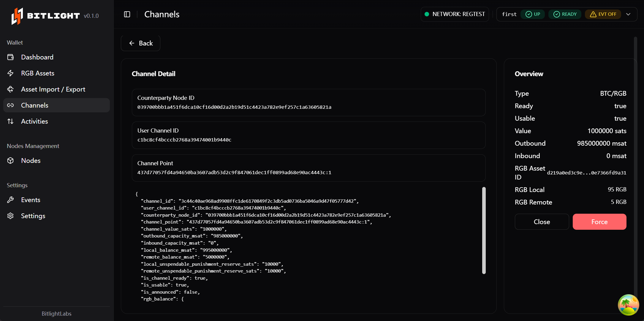Click the Activities arrows icon
The width and height of the screenshot is (644, 321).
[x=11, y=121]
